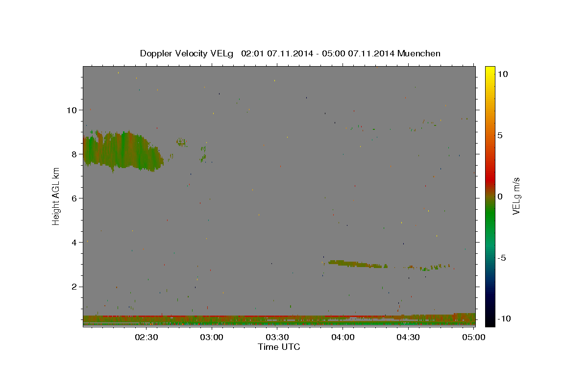Click the 04:30 time tick label
Viewport: 588px width, 392px height.
click(x=408, y=337)
